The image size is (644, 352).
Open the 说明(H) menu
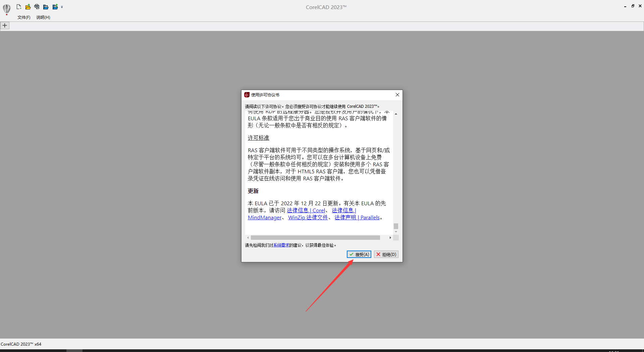[x=43, y=17]
